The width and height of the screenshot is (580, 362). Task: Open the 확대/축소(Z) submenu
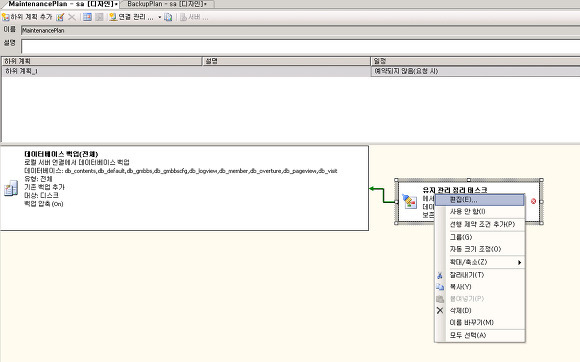(x=480, y=262)
